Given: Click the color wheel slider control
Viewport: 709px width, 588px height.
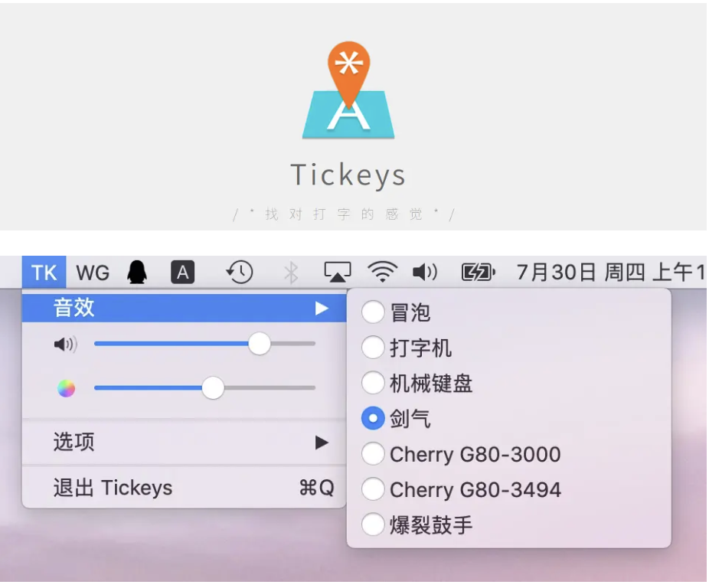Looking at the screenshot, I should [x=213, y=388].
